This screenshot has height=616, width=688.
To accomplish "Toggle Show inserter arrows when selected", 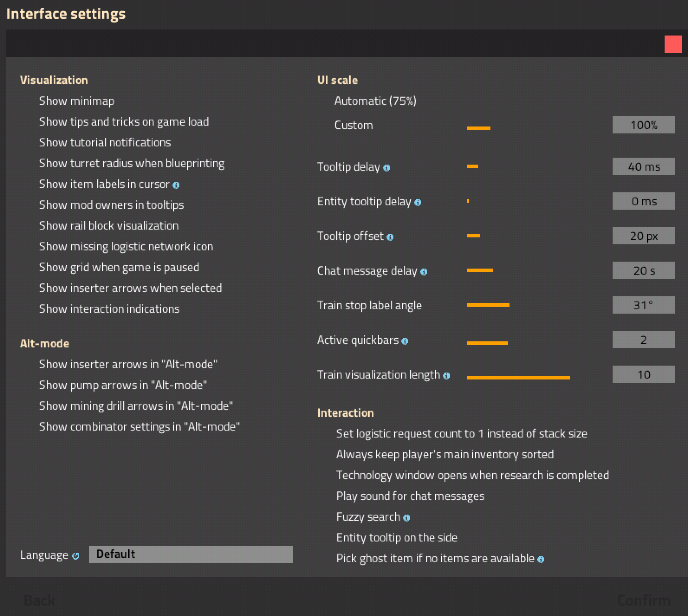I will 130,288.
